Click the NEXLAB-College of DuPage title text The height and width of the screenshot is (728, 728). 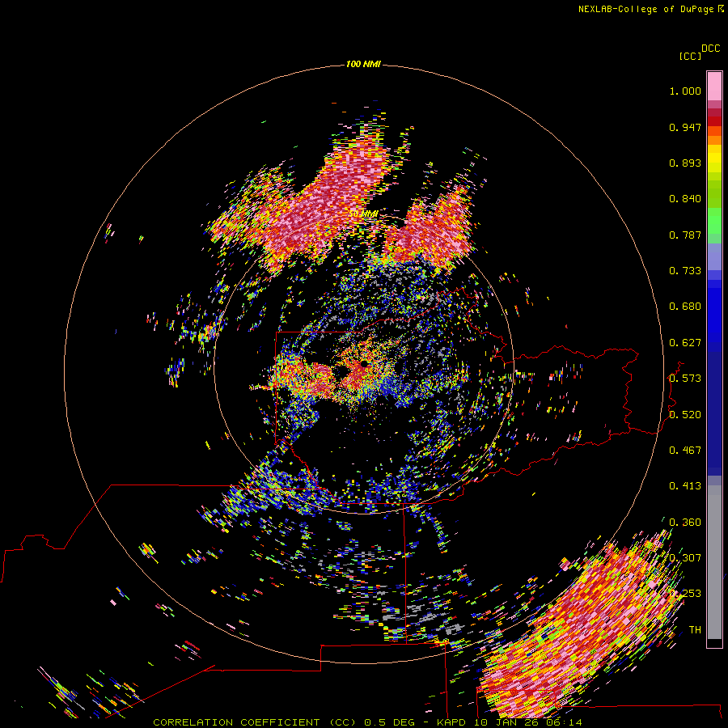click(x=645, y=9)
